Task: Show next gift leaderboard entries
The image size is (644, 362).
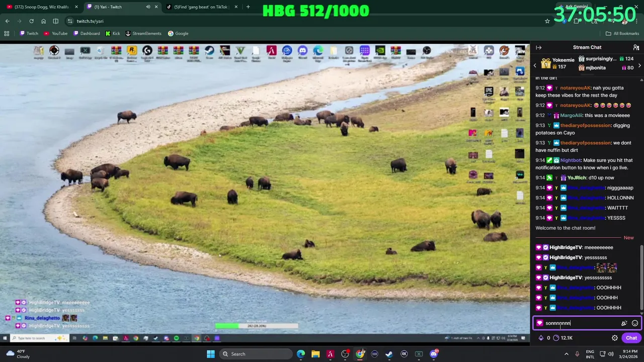Action: [639, 65]
